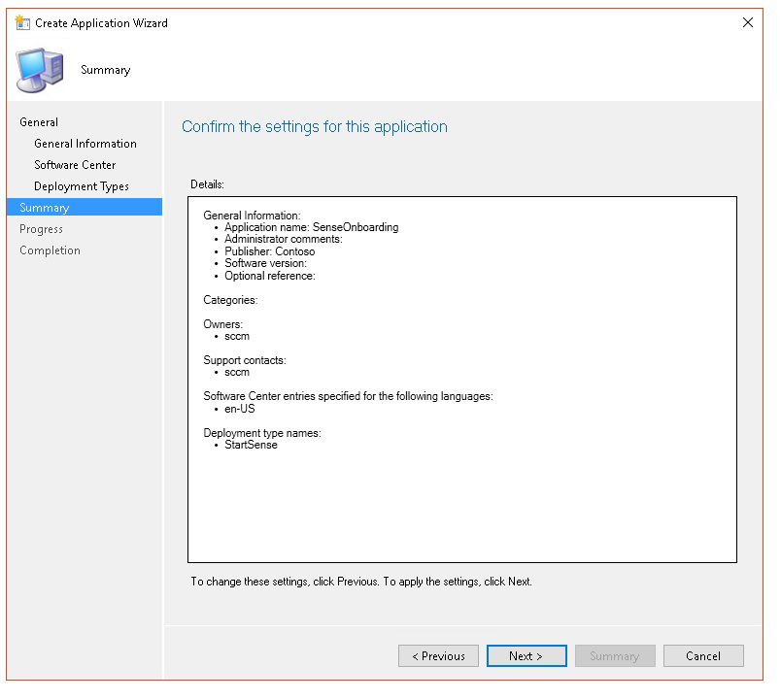Click the Progress step in the sidebar
The image size is (781, 700).
click(41, 229)
